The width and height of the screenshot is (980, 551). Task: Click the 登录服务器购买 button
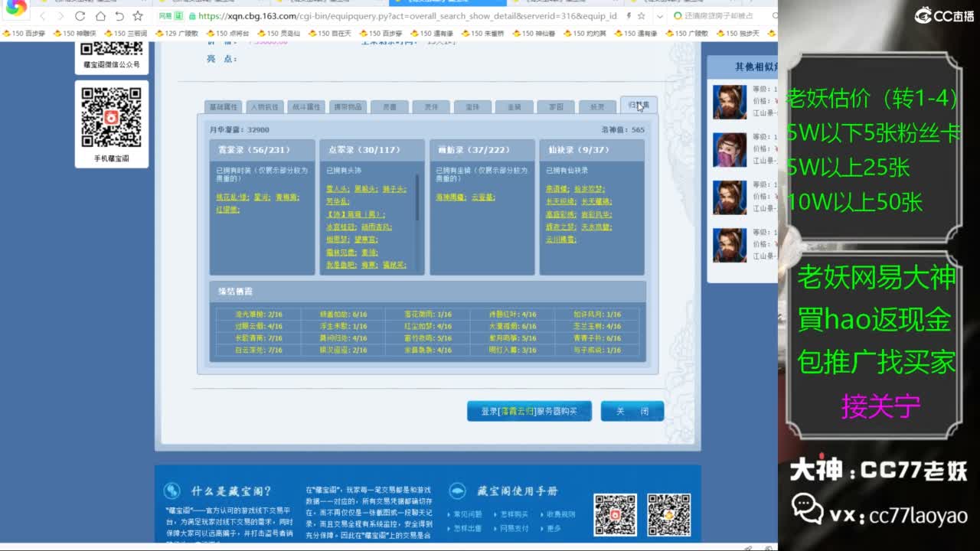coord(529,411)
